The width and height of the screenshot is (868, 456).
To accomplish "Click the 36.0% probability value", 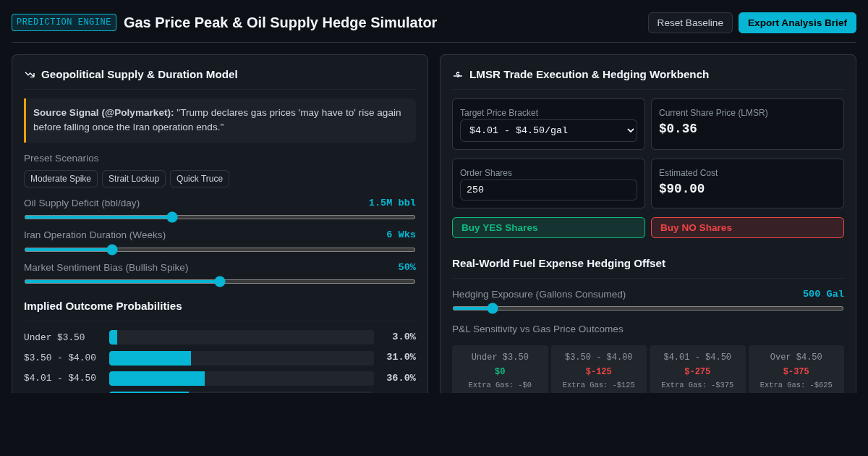I will (401, 378).
